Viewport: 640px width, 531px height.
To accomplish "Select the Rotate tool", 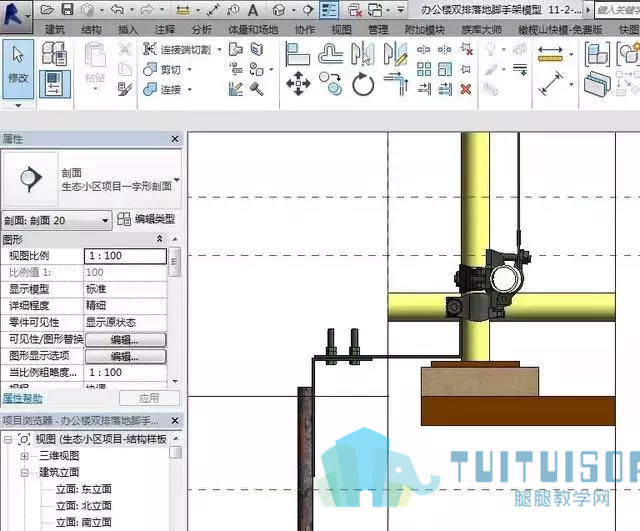I will pos(363,84).
